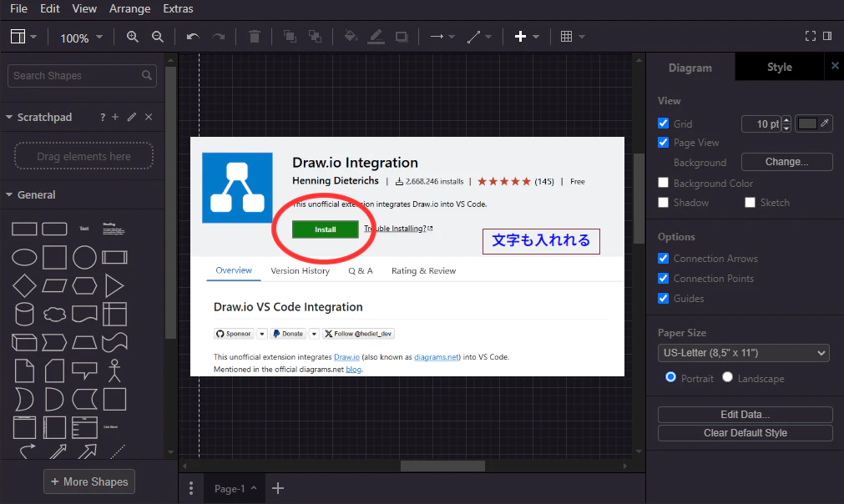Select the Landscape radio button

click(727, 377)
